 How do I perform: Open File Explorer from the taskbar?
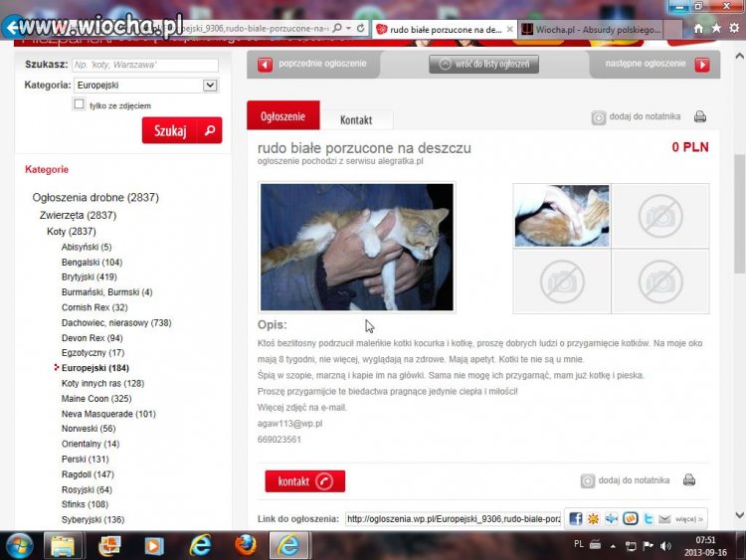click(63, 545)
